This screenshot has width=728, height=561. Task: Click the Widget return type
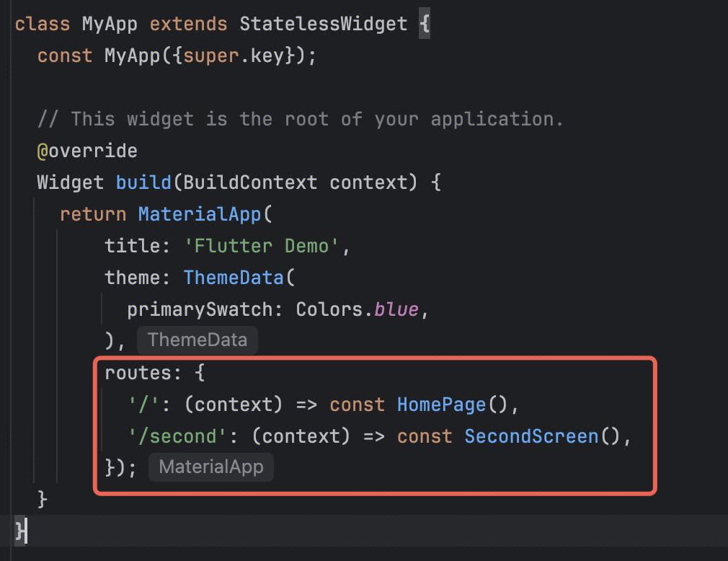(x=71, y=182)
